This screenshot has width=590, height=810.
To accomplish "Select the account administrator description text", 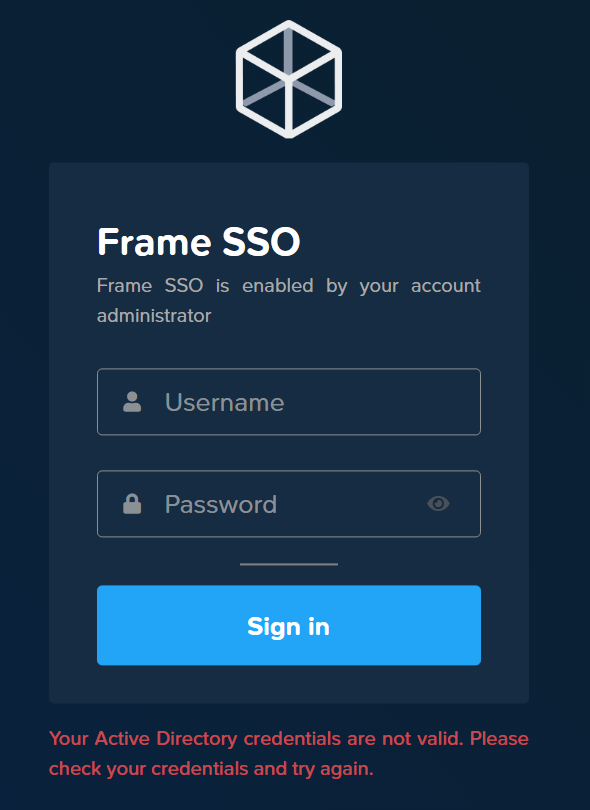I will click(288, 300).
